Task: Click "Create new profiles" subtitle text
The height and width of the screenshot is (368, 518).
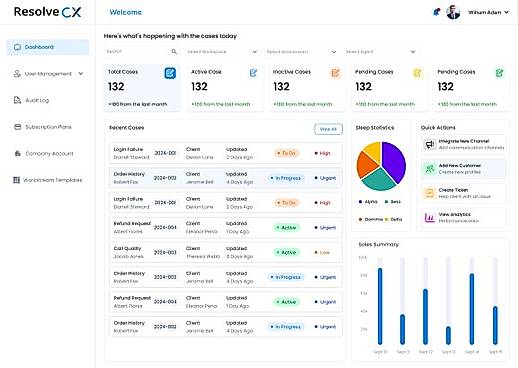Action: (460, 172)
